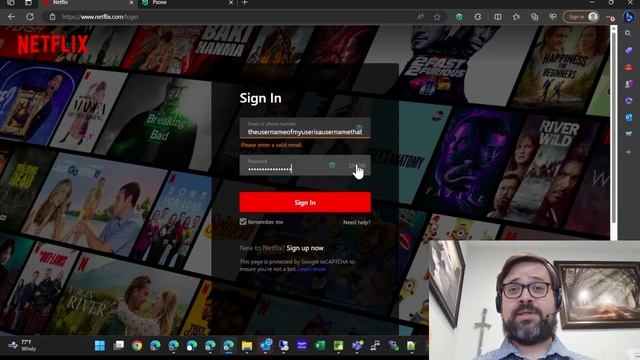
Task: Open Edge Settings and more menu
Action: pos(610,17)
